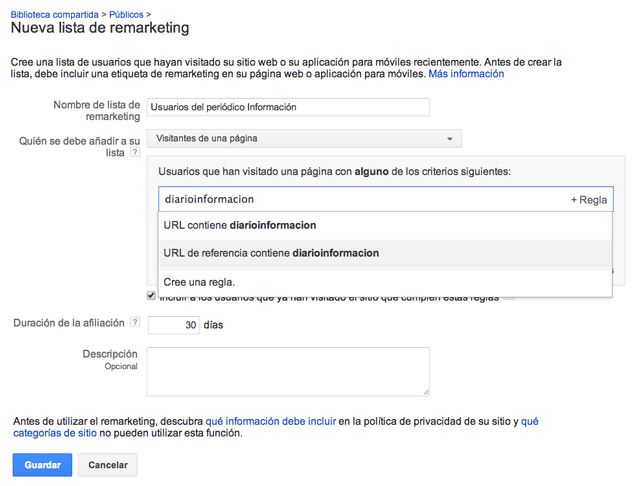Go to 'Biblioteca compartida' breadcrumb

54,15
